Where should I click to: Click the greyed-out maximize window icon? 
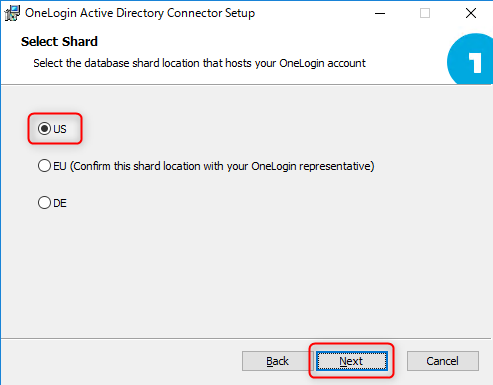(425, 13)
